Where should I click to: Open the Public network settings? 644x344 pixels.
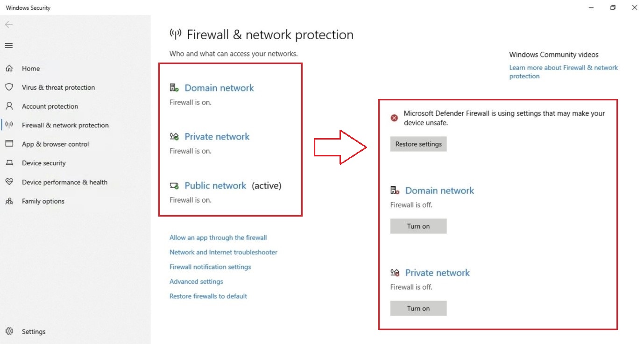(x=215, y=185)
